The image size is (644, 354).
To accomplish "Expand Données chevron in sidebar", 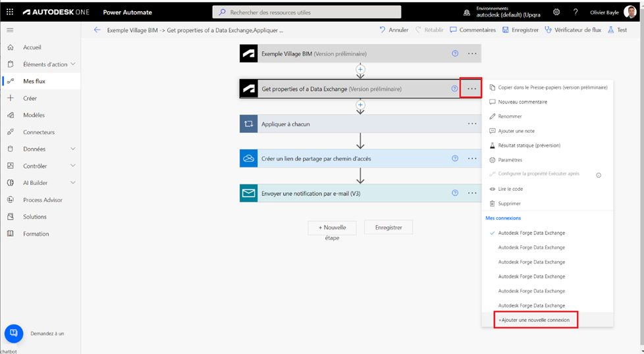I will point(73,149).
